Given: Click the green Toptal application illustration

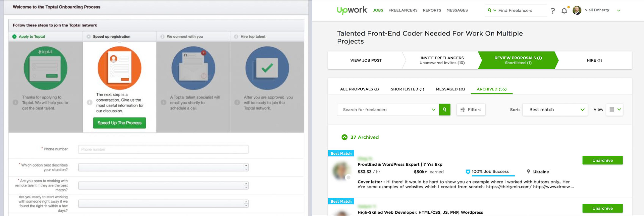Looking at the screenshot, I should [45, 68].
